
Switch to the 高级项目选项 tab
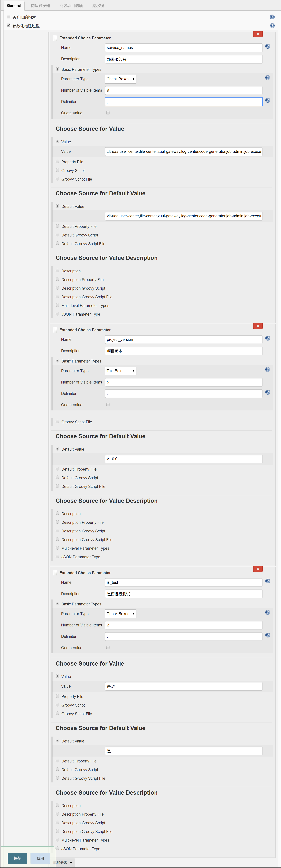pos(71,5)
